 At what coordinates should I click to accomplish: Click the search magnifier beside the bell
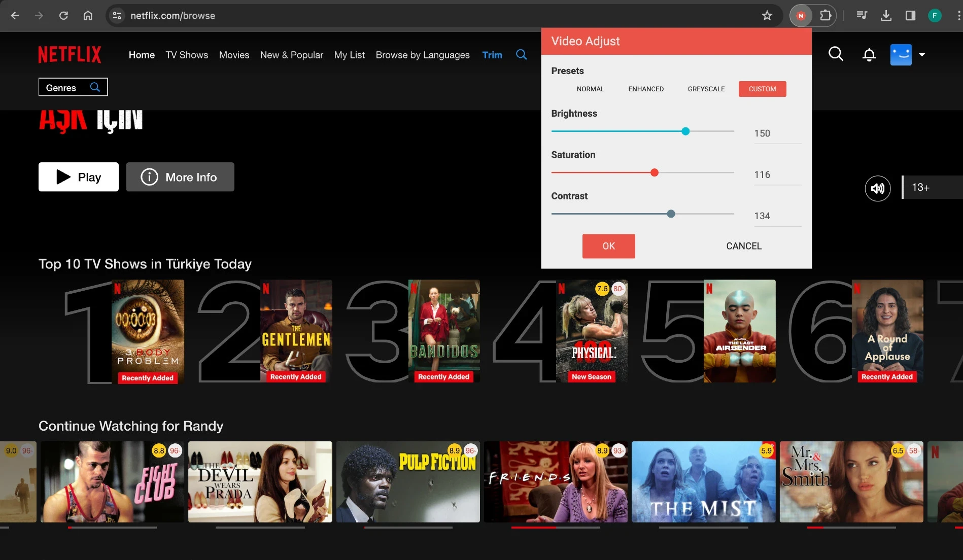click(836, 54)
